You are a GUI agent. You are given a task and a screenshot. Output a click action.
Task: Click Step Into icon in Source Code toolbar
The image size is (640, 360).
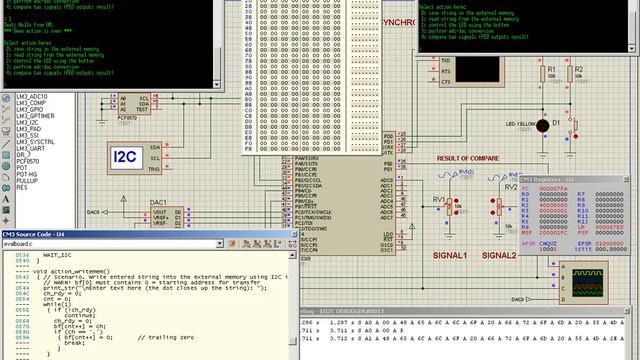click(x=257, y=244)
